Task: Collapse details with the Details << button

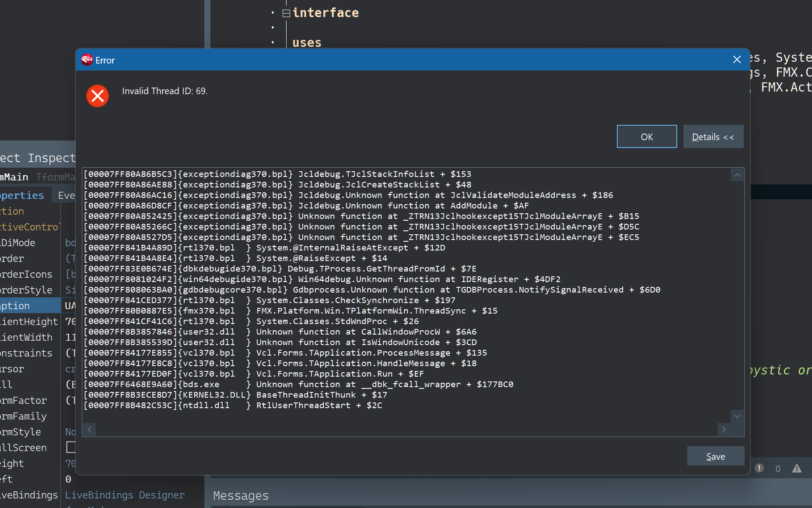Action: click(713, 137)
